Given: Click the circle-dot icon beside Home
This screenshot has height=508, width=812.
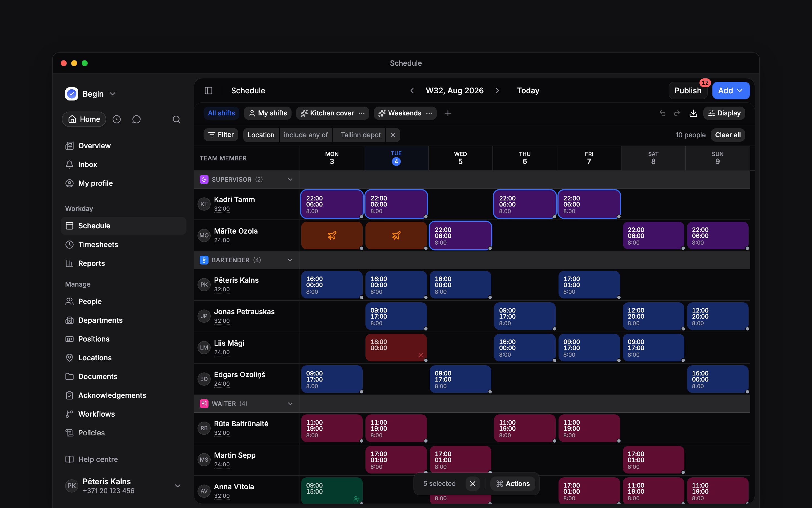Looking at the screenshot, I should 116,119.
